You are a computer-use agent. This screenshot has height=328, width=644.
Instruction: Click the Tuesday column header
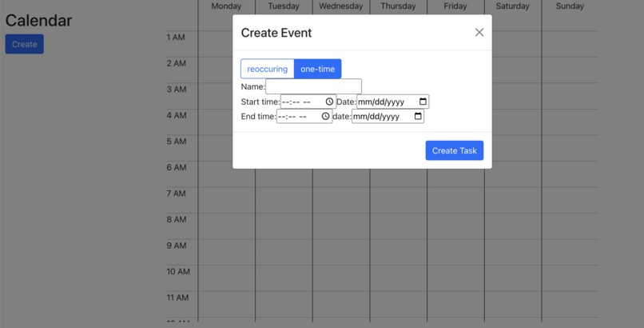tap(284, 6)
